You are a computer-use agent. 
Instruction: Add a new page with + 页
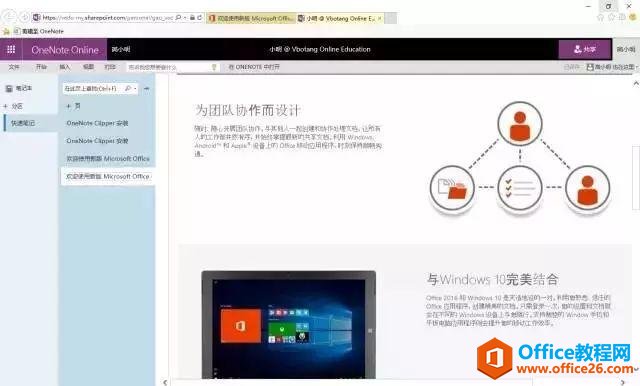[73, 106]
